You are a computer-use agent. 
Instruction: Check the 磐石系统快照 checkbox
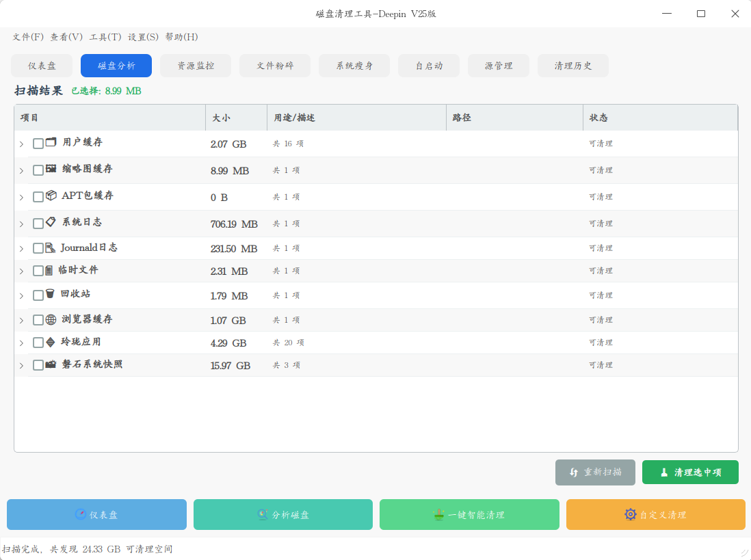pyautogui.click(x=38, y=365)
